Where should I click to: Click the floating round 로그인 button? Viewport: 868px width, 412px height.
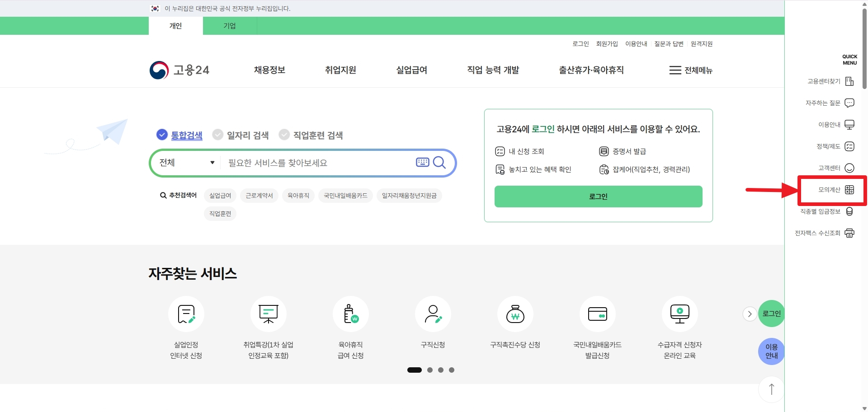point(771,314)
